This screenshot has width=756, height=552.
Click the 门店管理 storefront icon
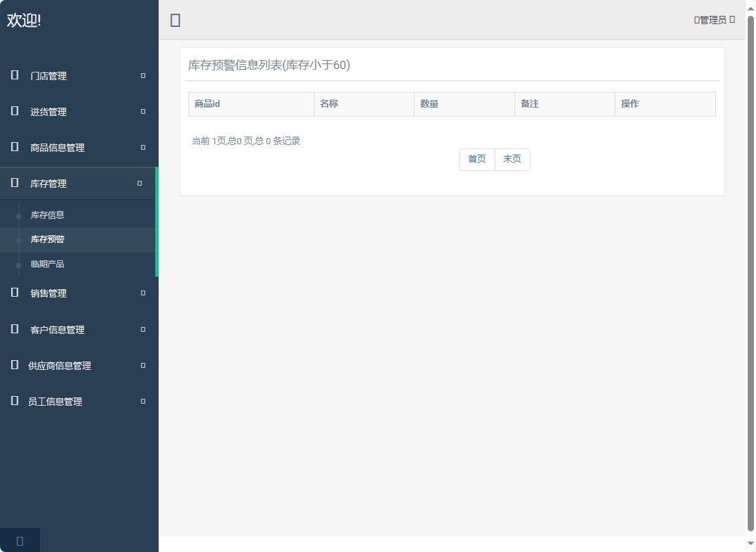coord(14,76)
